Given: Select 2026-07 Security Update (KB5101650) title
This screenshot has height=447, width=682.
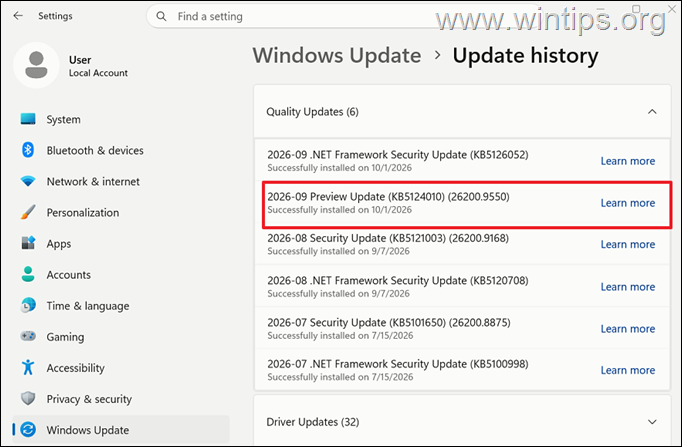Looking at the screenshot, I should pos(389,323).
